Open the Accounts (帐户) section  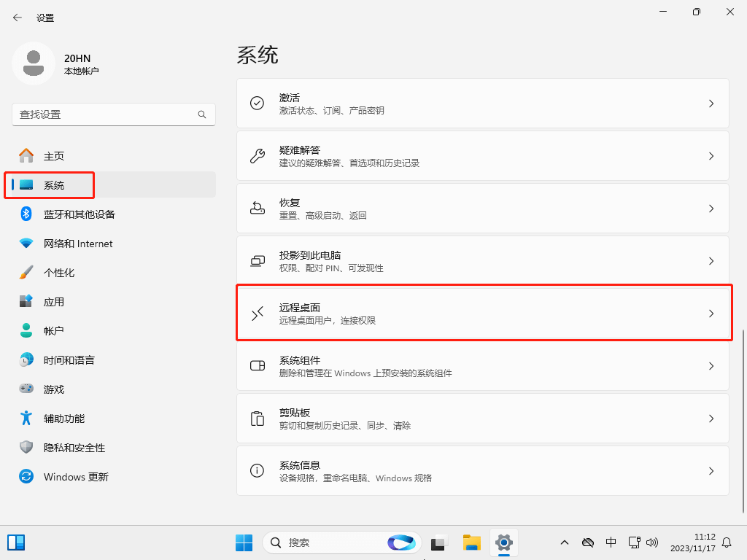coord(54,331)
